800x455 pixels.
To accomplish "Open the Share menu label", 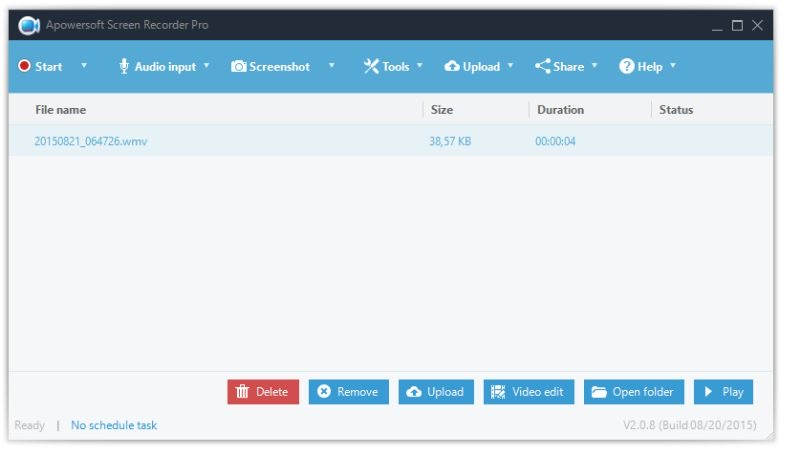I will pyautogui.click(x=568, y=67).
